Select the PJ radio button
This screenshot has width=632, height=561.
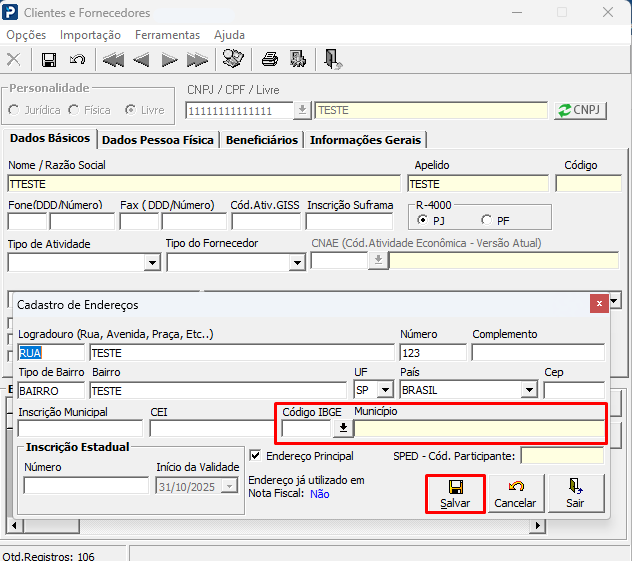click(x=424, y=220)
